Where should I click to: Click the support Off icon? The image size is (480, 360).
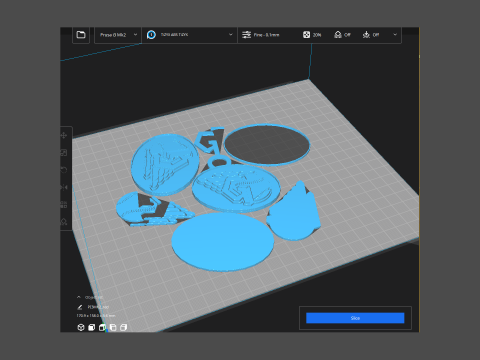(338, 35)
